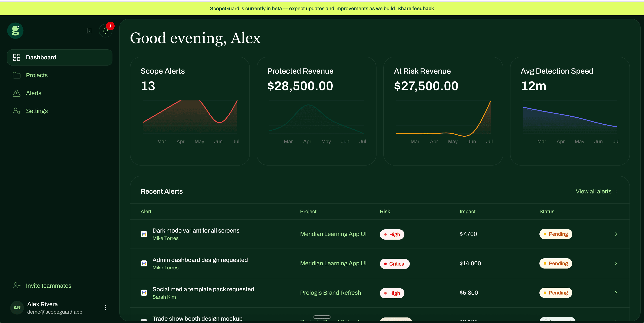
Task: Click Trade show booth design mockup title
Action: (x=197, y=319)
